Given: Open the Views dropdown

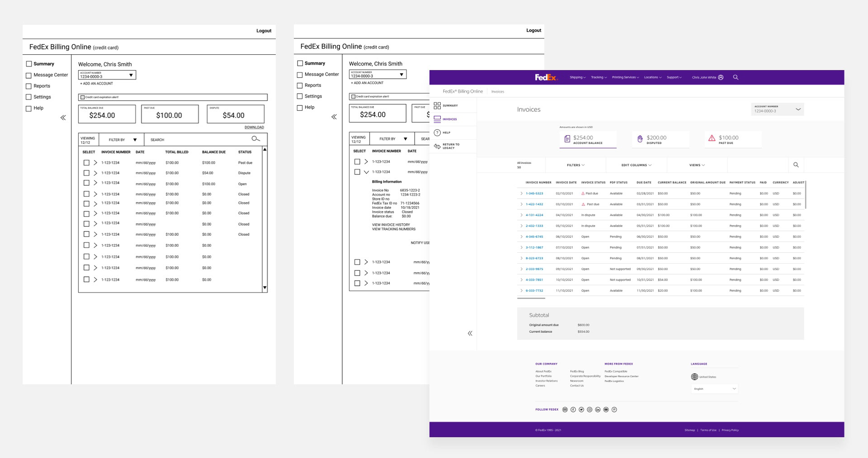Looking at the screenshot, I should pos(697,165).
